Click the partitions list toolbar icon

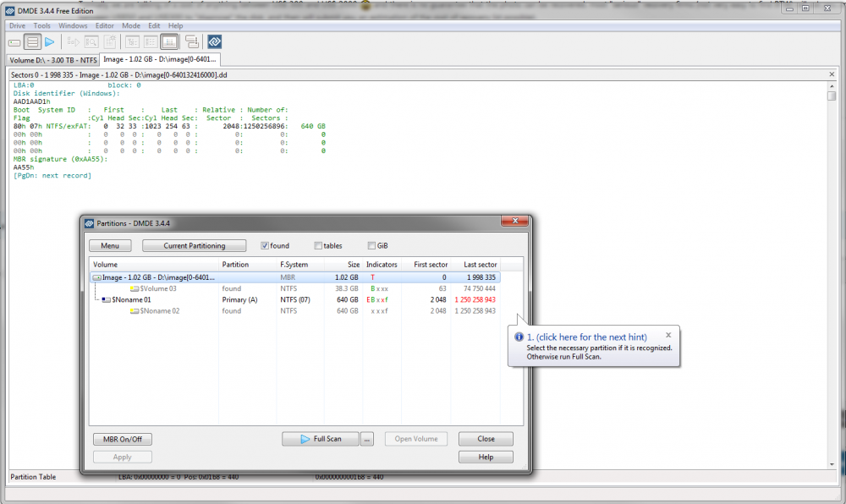click(32, 41)
